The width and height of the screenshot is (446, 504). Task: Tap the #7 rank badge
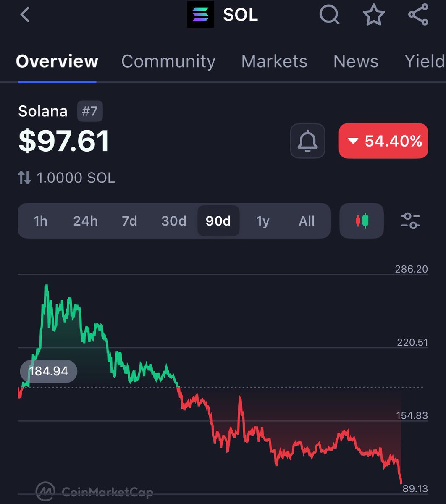coord(90,111)
